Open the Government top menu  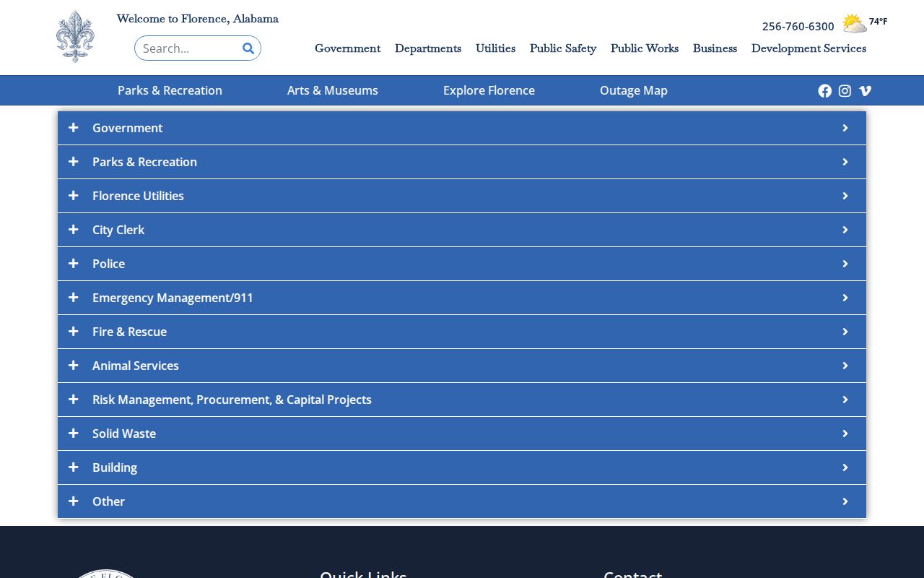click(347, 48)
